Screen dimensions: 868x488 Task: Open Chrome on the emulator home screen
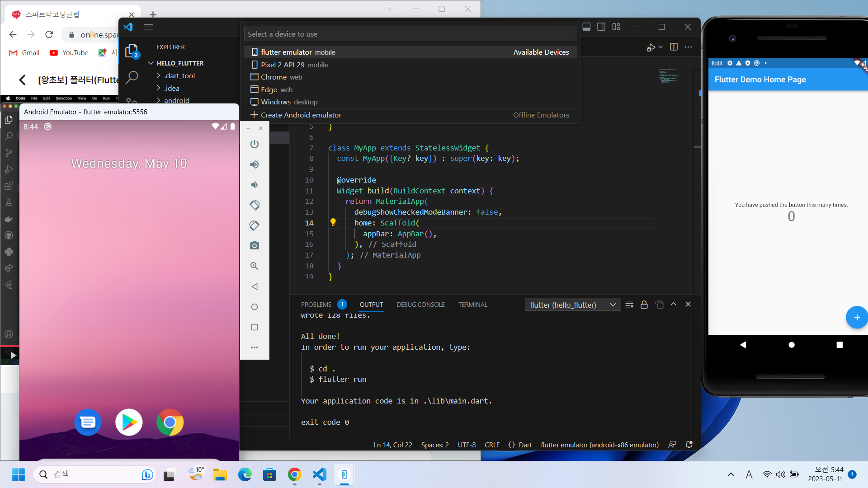(170, 422)
